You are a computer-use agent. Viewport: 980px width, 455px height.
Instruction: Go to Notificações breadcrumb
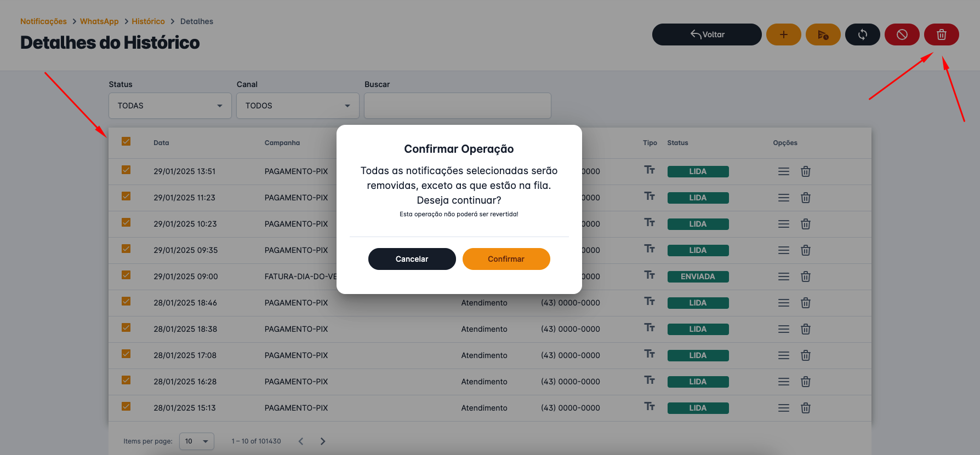point(43,21)
